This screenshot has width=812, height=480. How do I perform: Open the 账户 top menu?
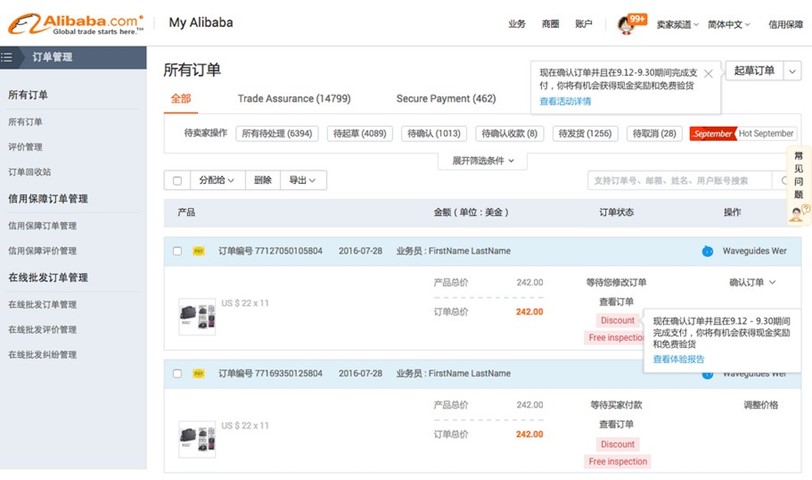[583, 24]
